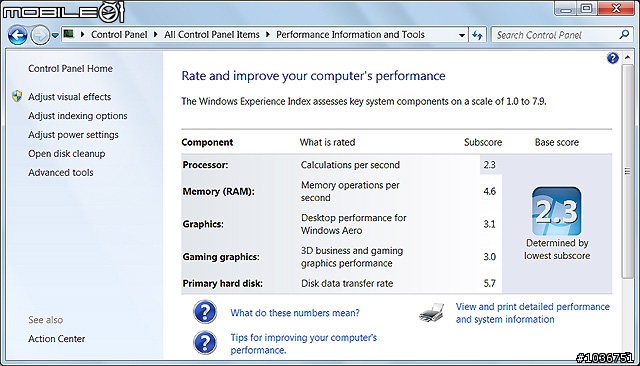Open Control Panel Home

[70, 69]
